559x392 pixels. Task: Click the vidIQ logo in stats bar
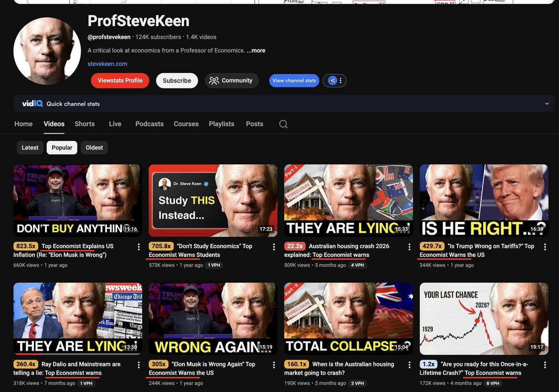32,104
